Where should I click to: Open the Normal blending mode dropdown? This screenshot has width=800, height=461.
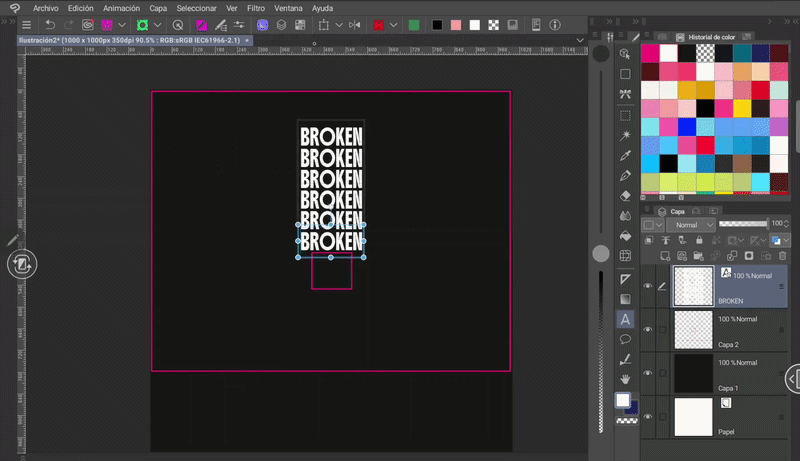[x=692, y=225]
